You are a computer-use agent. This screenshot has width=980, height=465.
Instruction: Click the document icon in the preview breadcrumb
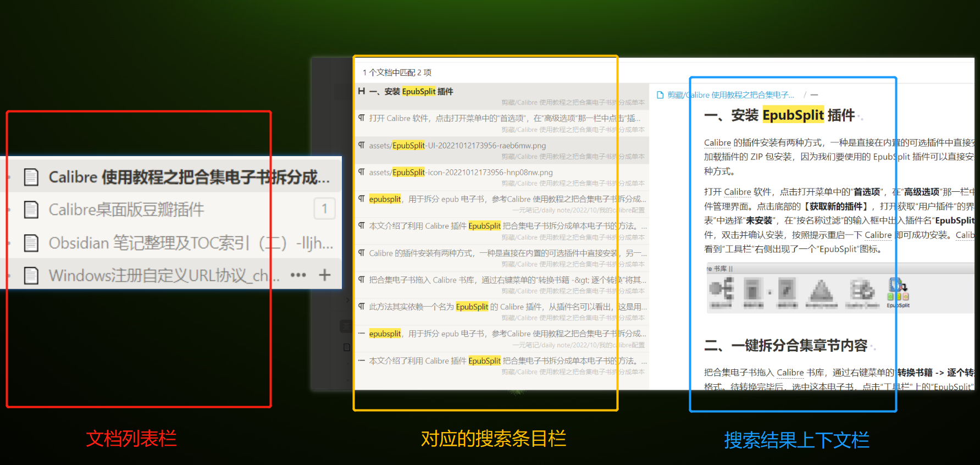point(660,95)
